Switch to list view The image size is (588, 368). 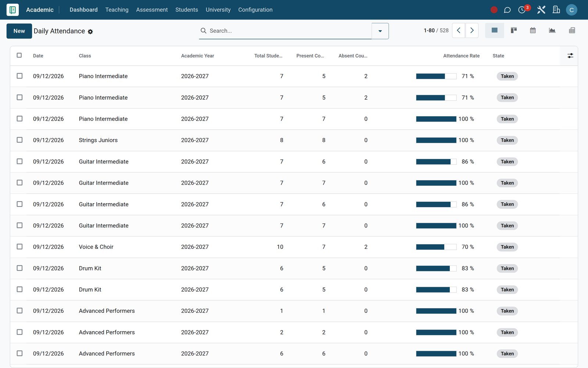[x=494, y=31]
